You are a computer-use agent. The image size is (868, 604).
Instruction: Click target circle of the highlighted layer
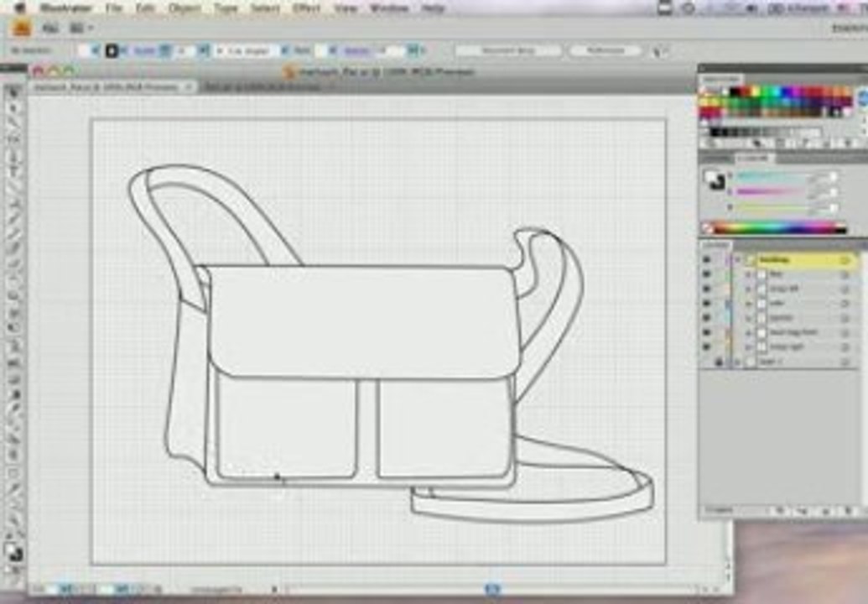(845, 260)
